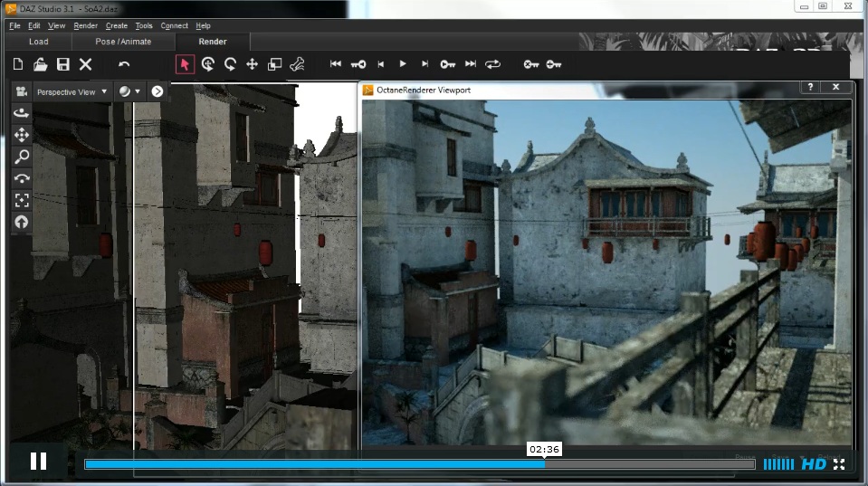The height and width of the screenshot is (486, 868).
Task: Reset the viewport camera
Action: (x=22, y=222)
